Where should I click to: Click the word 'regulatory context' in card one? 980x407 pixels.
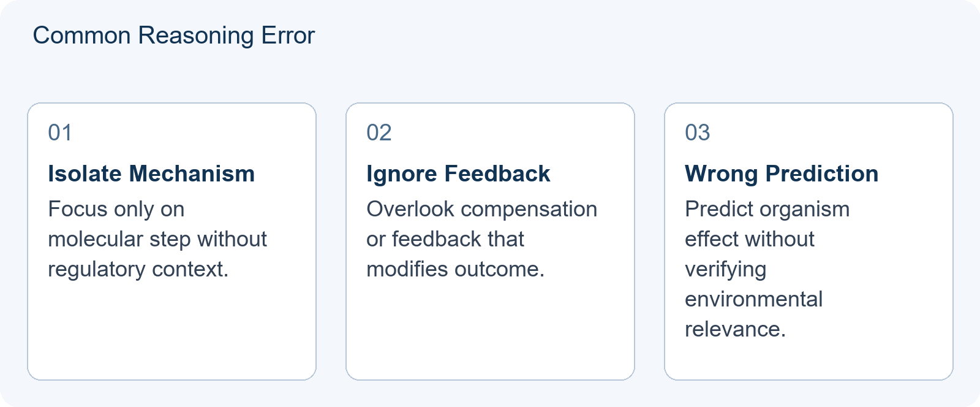pyautogui.click(x=138, y=270)
